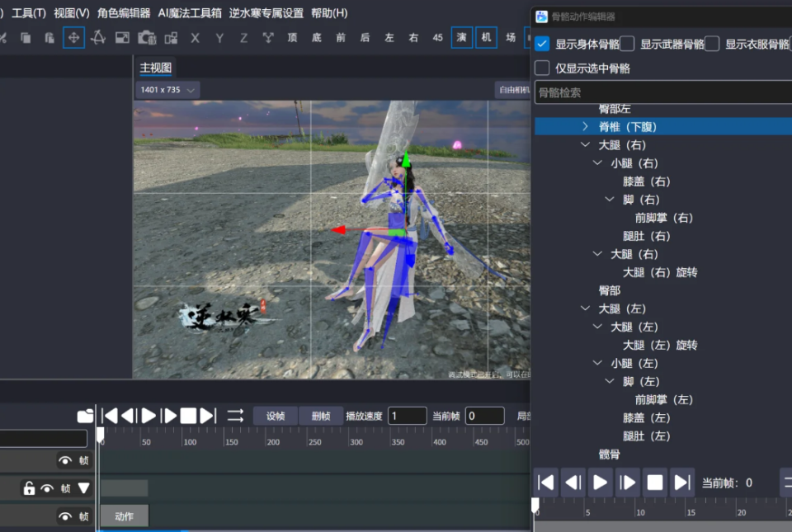Click the camera screenshot icon in toolbar
This screenshot has width=792, height=532.
pos(147,37)
